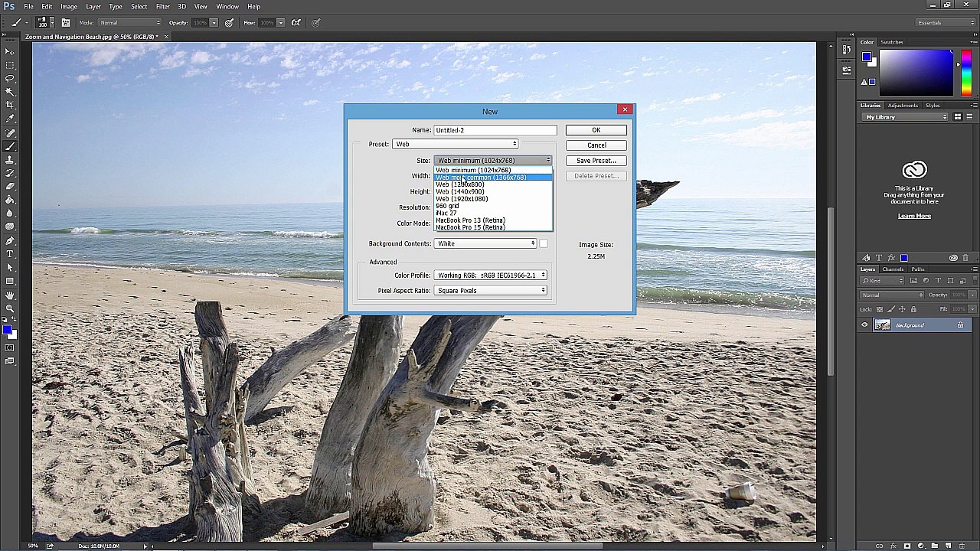Click the hue spectrum slider

pyautogui.click(x=965, y=74)
